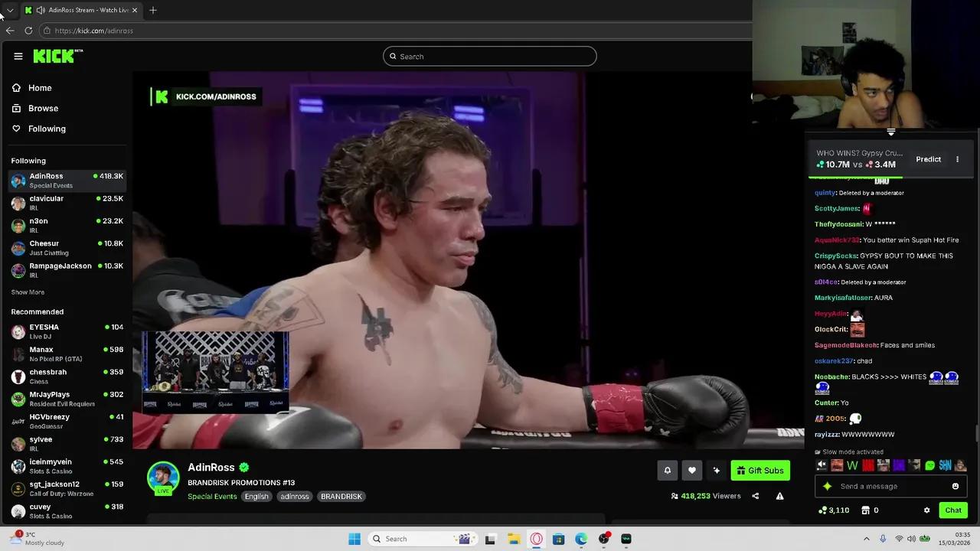980x551 pixels.
Task: Open HCVbreezy recommended channel
Action: point(67,421)
